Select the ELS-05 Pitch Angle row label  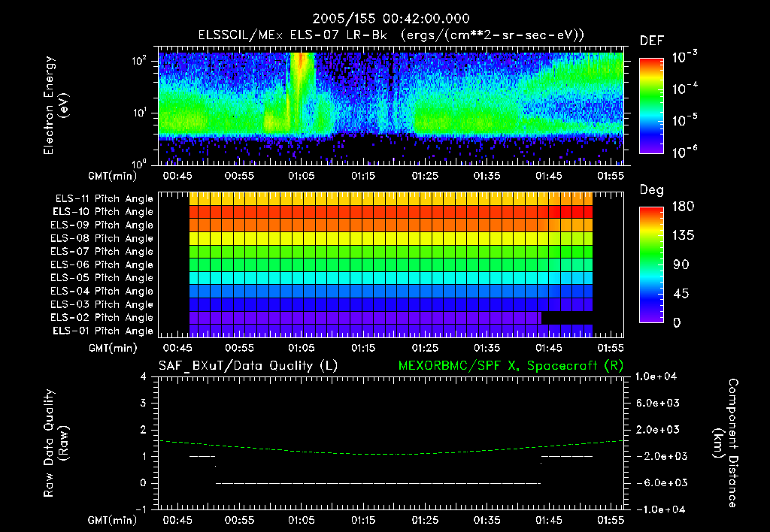point(102,278)
